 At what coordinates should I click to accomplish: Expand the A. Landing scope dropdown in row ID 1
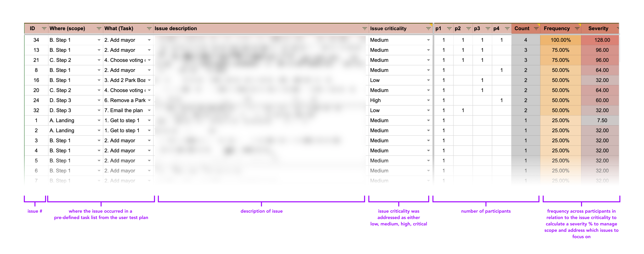click(99, 120)
